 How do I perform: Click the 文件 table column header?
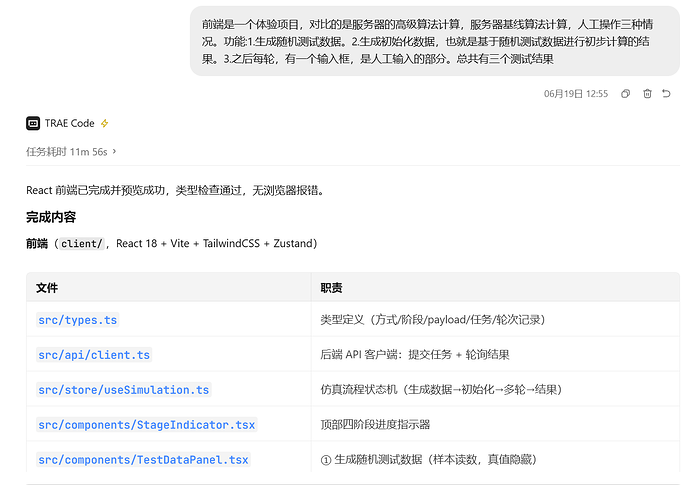pyautogui.click(x=47, y=288)
